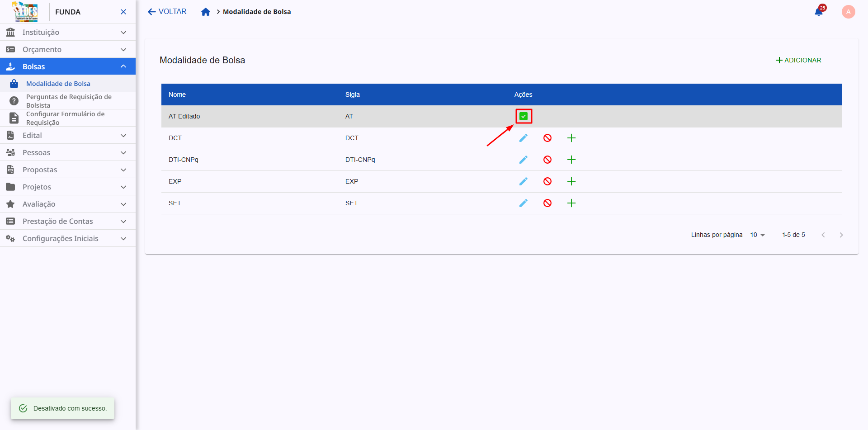Open the Linhas por página dropdown
The height and width of the screenshot is (430, 868).
click(x=757, y=235)
